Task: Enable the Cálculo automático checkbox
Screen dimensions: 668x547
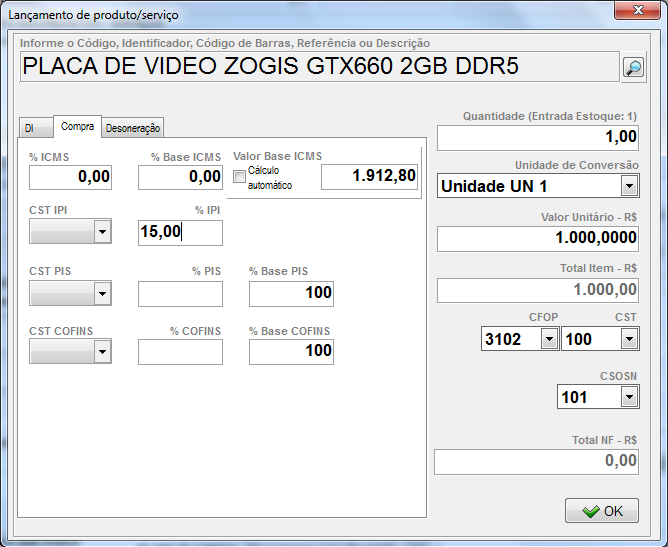Action: [x=239, y=177]
